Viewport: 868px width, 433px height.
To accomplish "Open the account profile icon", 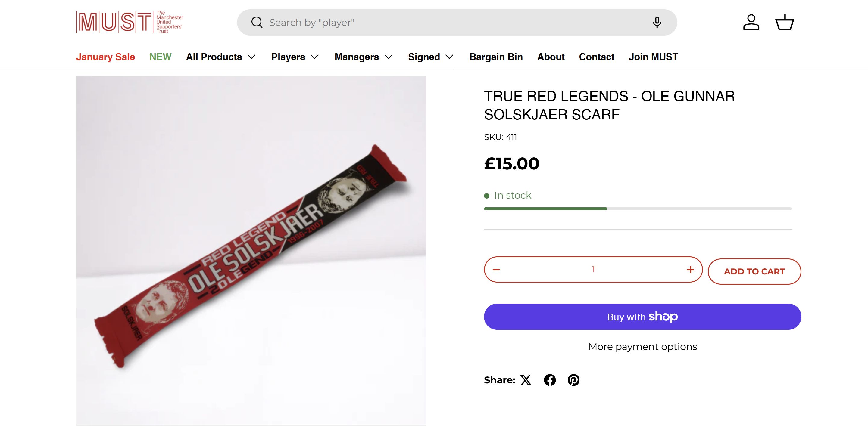I will tap(751, 22).
